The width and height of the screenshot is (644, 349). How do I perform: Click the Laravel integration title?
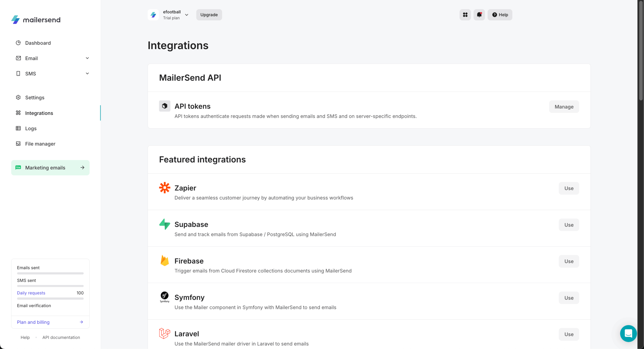tap(187, 334)
